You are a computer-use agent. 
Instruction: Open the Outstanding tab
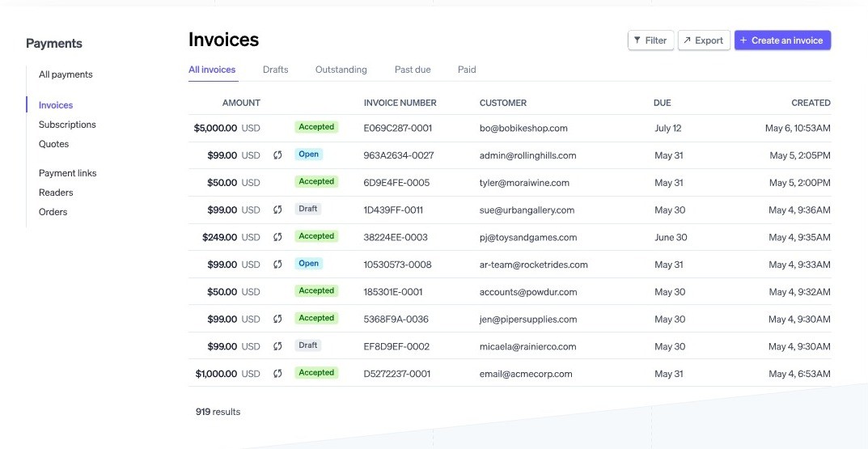pyautogui.click(x=341, y=70)
